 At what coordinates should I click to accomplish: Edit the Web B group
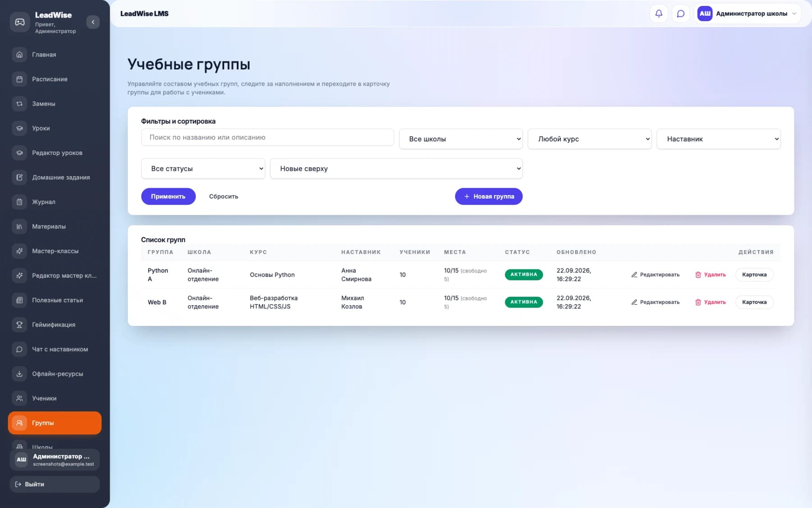(x=655, y=303)
